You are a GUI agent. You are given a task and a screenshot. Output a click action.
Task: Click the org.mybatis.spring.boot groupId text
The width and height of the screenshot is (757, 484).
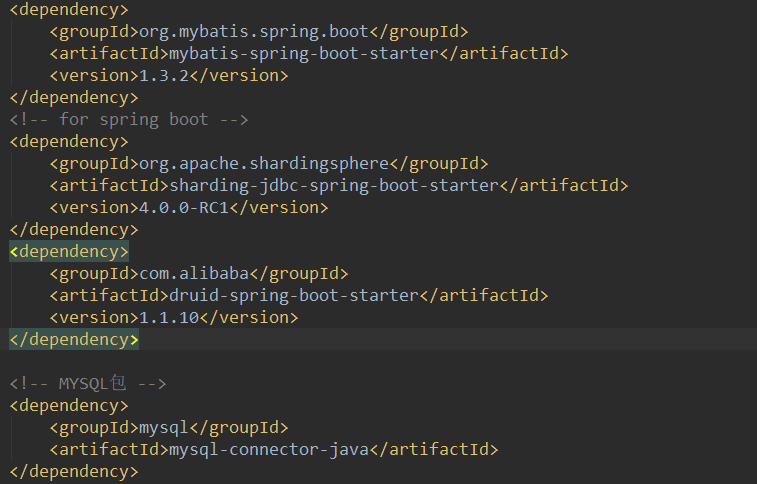coord(254,31)
